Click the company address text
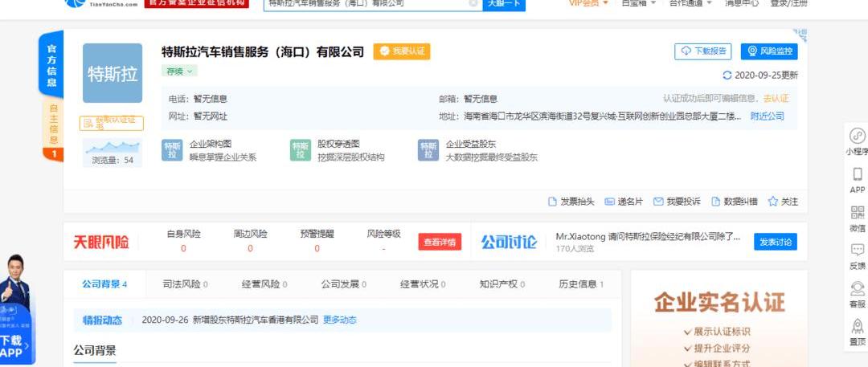The image size is (868, 367). click(602, 116)
